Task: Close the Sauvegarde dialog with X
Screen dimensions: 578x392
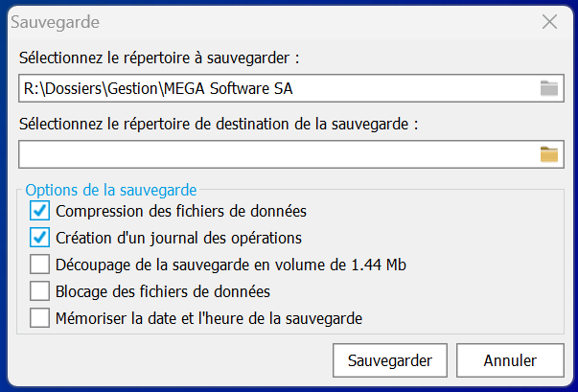Action: point(549,21)
